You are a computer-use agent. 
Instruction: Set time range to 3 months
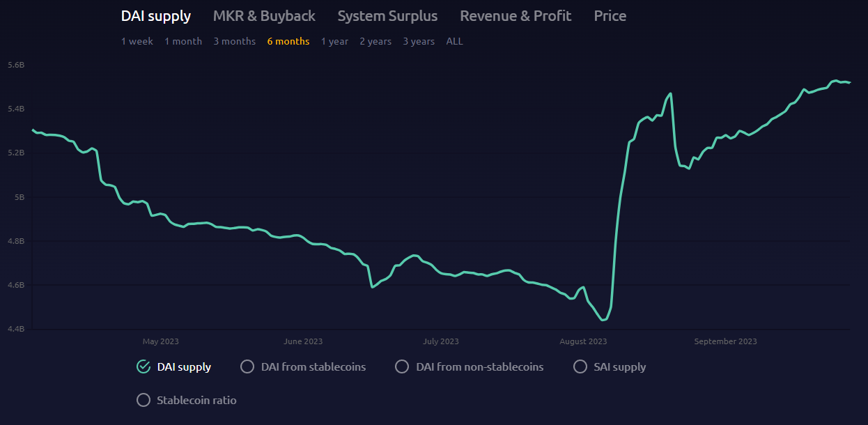[x=235, y=41]
